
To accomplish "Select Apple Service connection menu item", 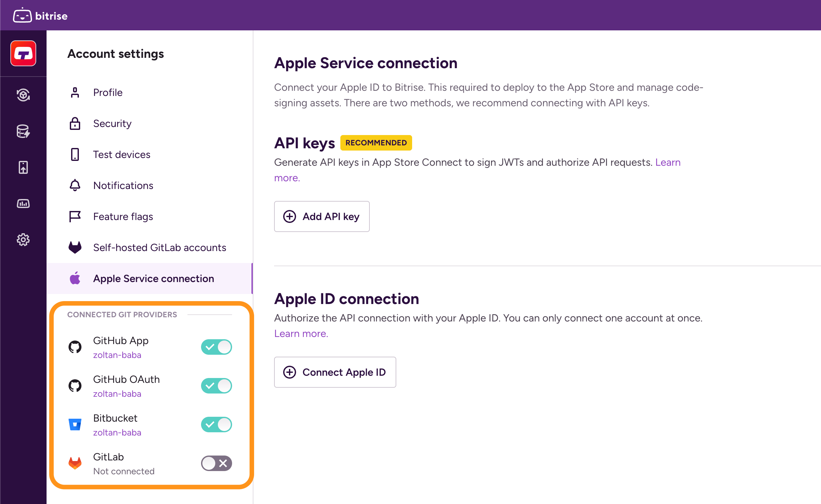I will pyautogui.click(x=150, y=278).
